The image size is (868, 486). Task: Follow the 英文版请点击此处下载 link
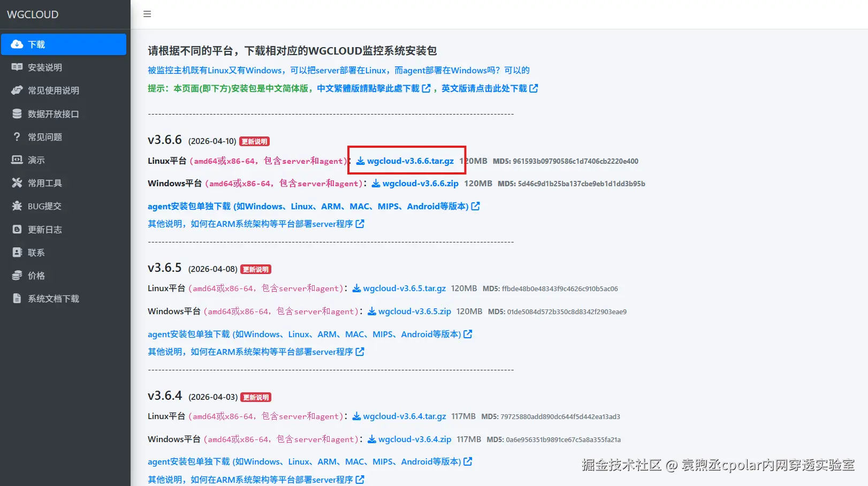[490, 88]
